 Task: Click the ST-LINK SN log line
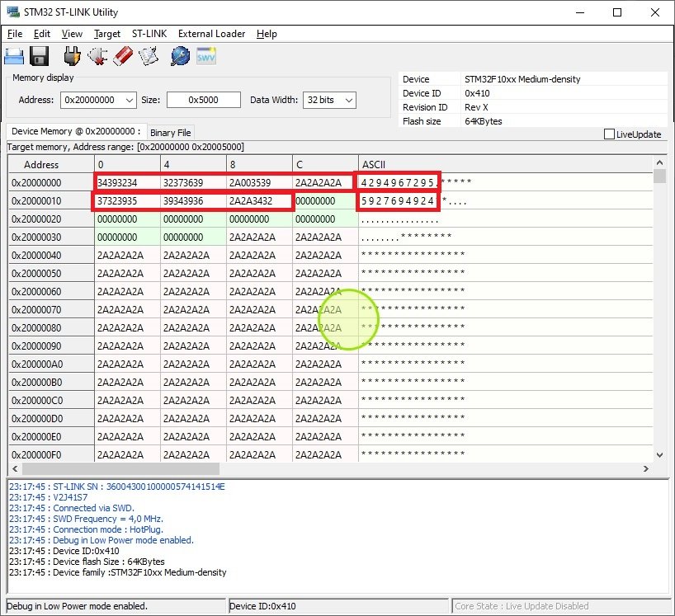point(117,487)
